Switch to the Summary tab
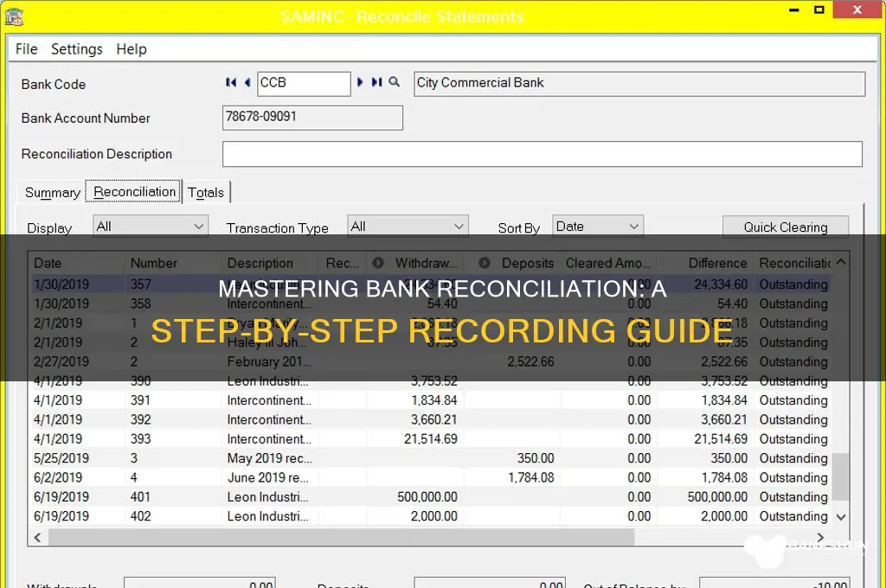886x588 pixels. 53,193
